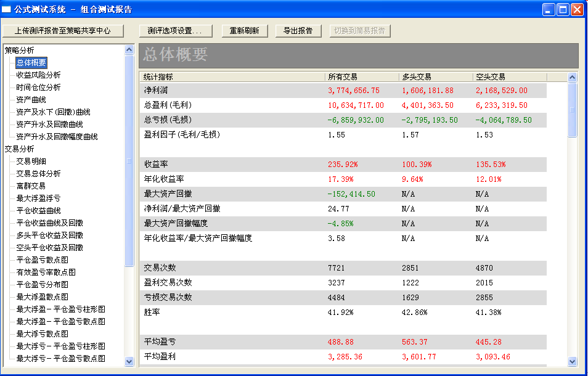The image size is (588, 376).
Task: Select 总体概要 in the tree
Action: [x=31, y=63]
